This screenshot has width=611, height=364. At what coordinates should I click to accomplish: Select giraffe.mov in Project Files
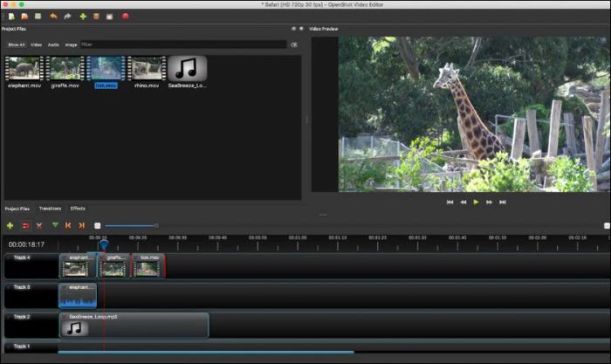coord(65,72)
